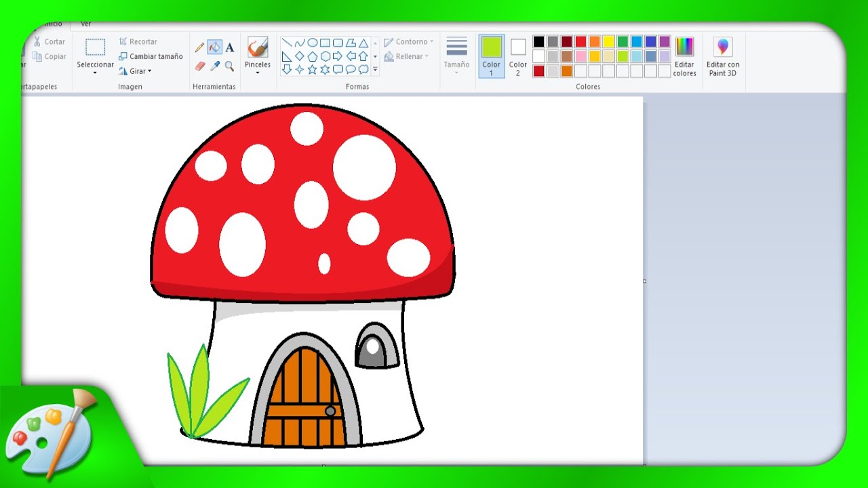This screenshot has height=488, width=868.
Task: Activate the Color 2 background button
Action: (518, 56)
